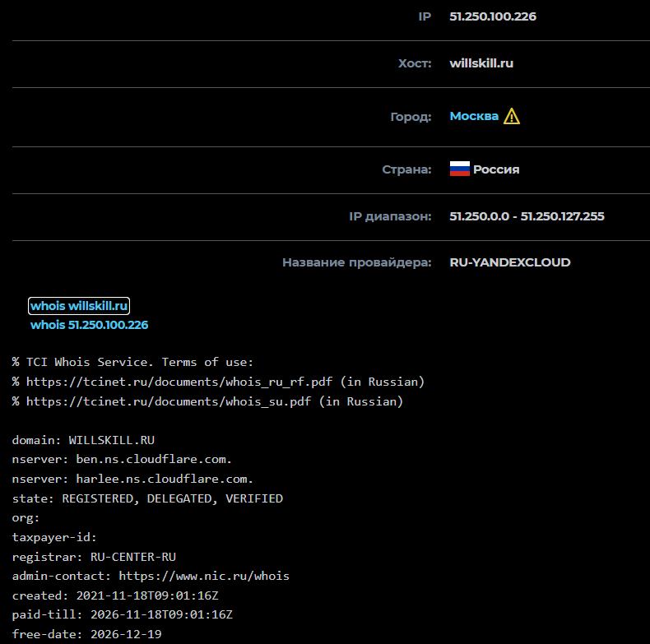
Task: Click the 'domain: WILLSKILL.RU' line
Action: (83, 440)
